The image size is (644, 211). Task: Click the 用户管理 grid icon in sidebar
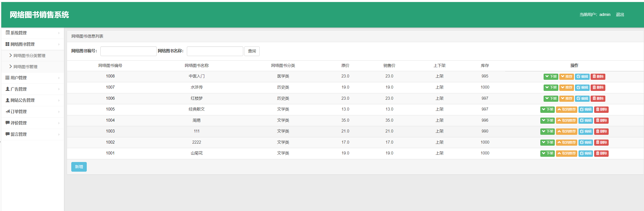coord(8,78)
